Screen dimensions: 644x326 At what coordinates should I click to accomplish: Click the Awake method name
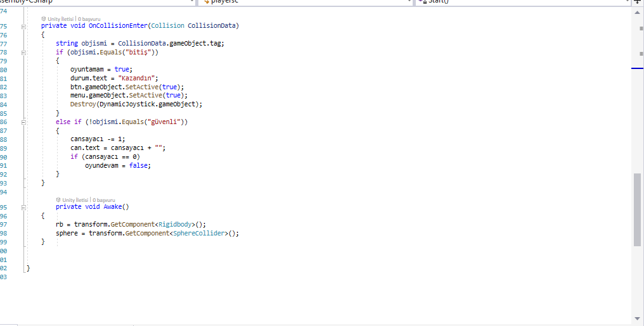pos(113,206)
